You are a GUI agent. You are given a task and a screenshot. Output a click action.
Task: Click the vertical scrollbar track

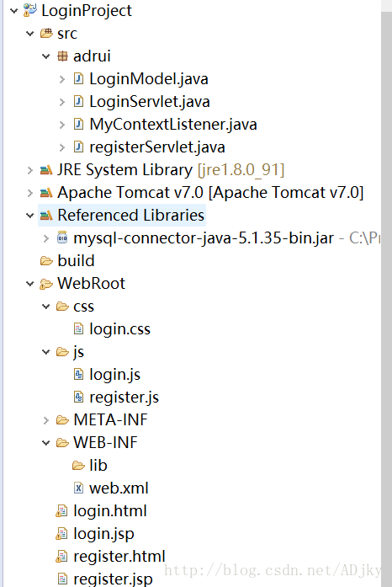[386, 300]
